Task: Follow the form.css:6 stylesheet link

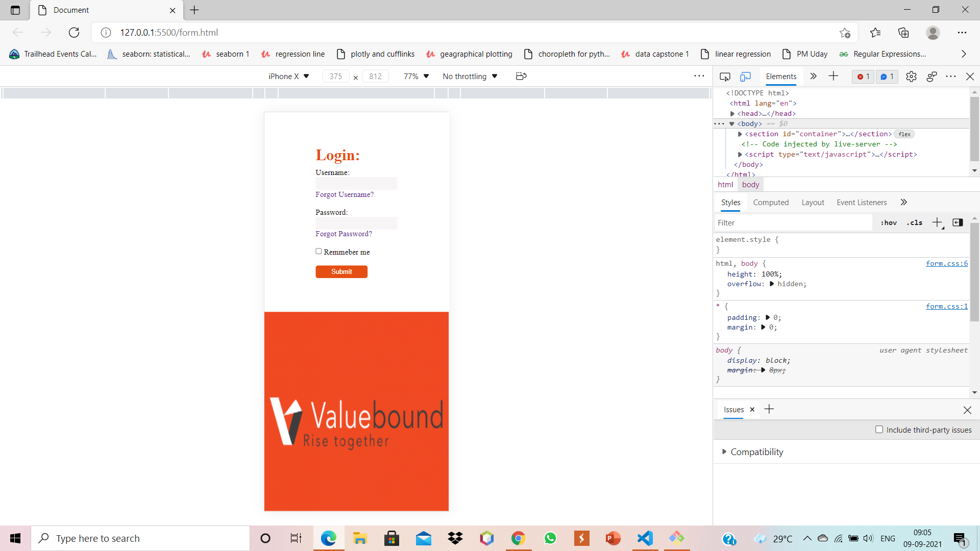Action: pyautogui.click(x=946, y=263)
